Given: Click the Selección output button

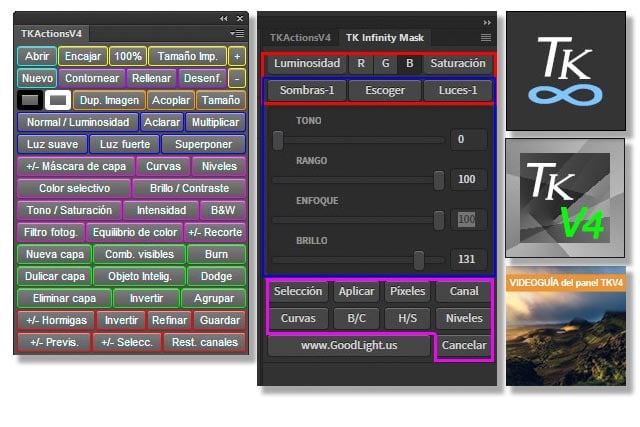Looking at the screenshot, I should (x=298, y=291).
